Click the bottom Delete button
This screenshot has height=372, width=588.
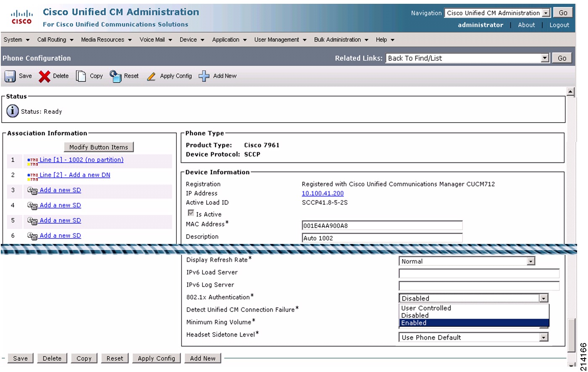tap(52, 358)
